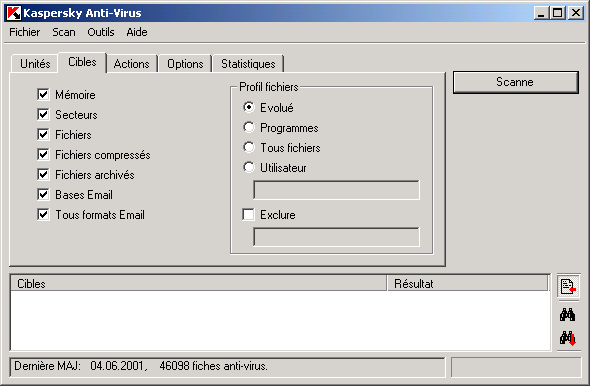Go to the Statistiques tab
590x386 pixels.
[248, 64]
